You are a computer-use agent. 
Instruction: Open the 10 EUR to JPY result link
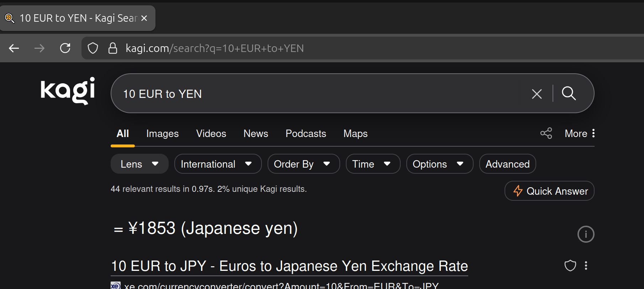coord(289,266)
